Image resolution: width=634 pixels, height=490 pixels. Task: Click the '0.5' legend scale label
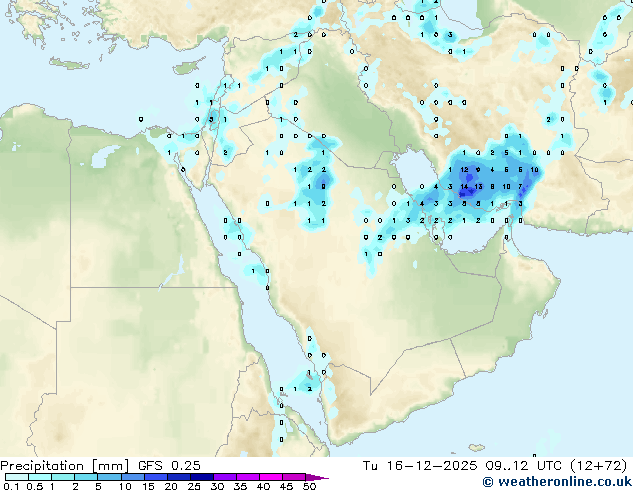pos(35,486)
